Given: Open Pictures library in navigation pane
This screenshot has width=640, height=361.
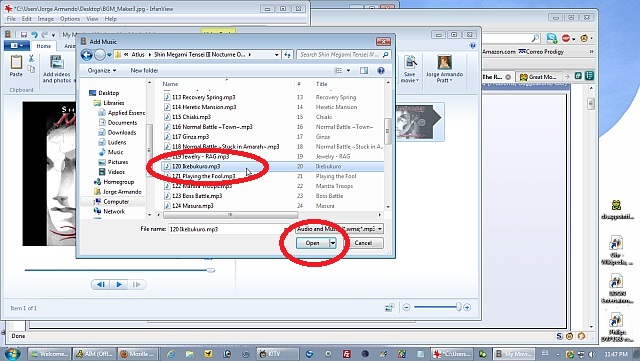Looking at the screenshot, I should 113,162.
